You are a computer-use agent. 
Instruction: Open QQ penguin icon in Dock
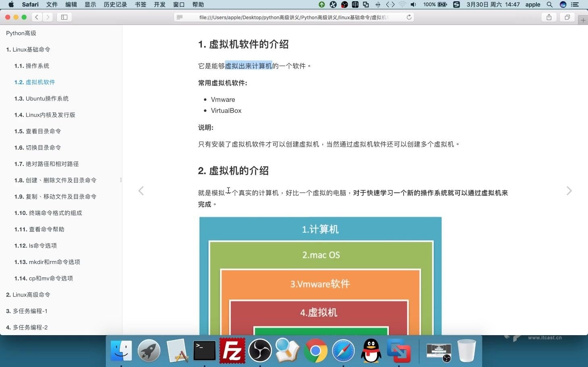(x=371, y=351)
